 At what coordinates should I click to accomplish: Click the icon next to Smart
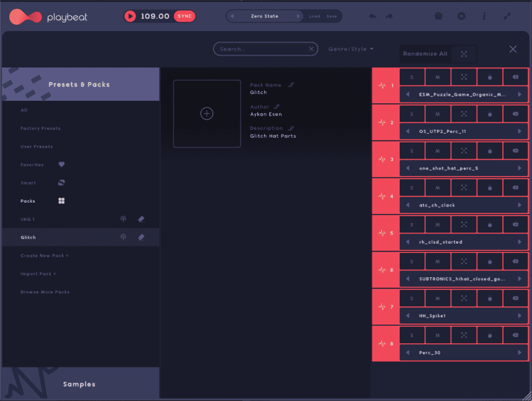[62, 183]
